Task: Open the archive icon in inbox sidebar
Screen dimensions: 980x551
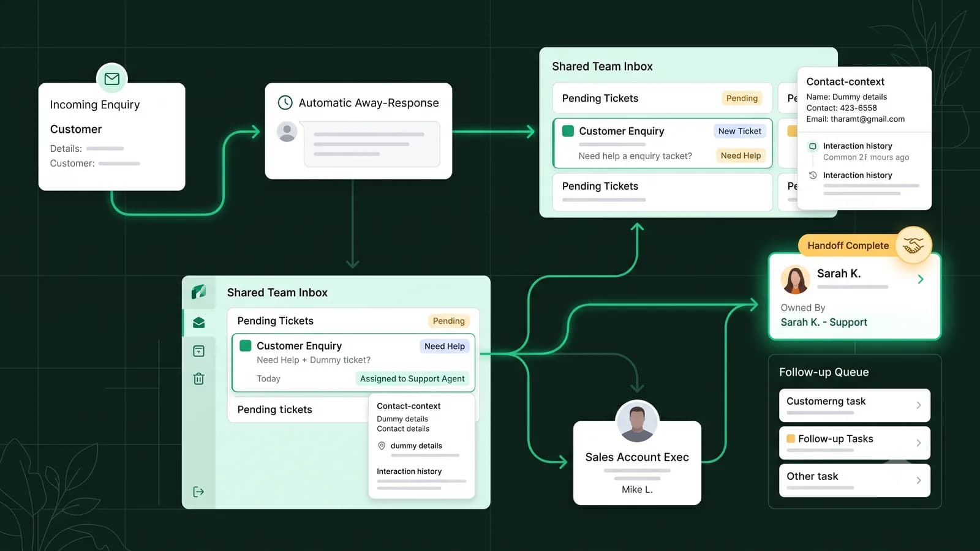Action: [x=198, y=351]
